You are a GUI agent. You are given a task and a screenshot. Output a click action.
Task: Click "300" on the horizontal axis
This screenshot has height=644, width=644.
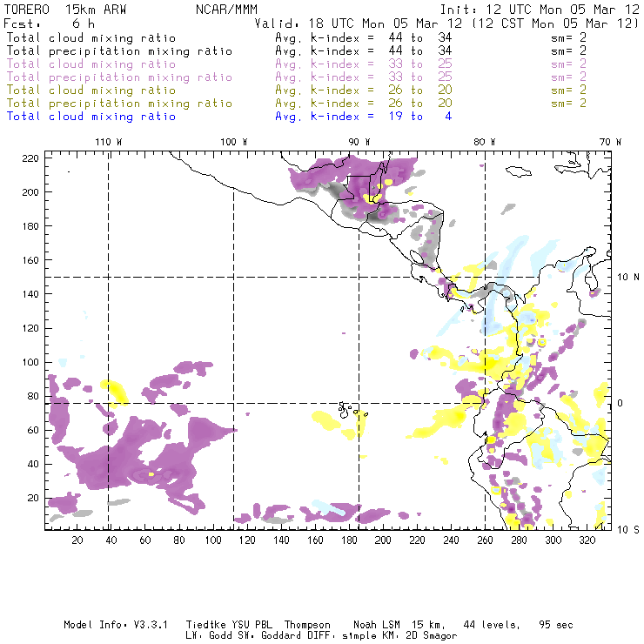click(553, 540)
